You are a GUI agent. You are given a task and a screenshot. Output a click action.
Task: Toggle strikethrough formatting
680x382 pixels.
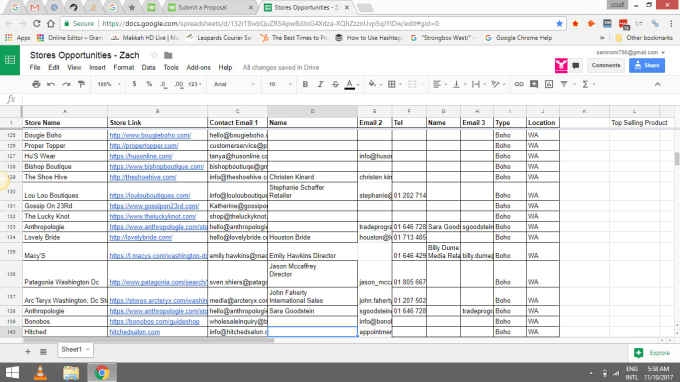pyautogui.click(x=335, y=84)
